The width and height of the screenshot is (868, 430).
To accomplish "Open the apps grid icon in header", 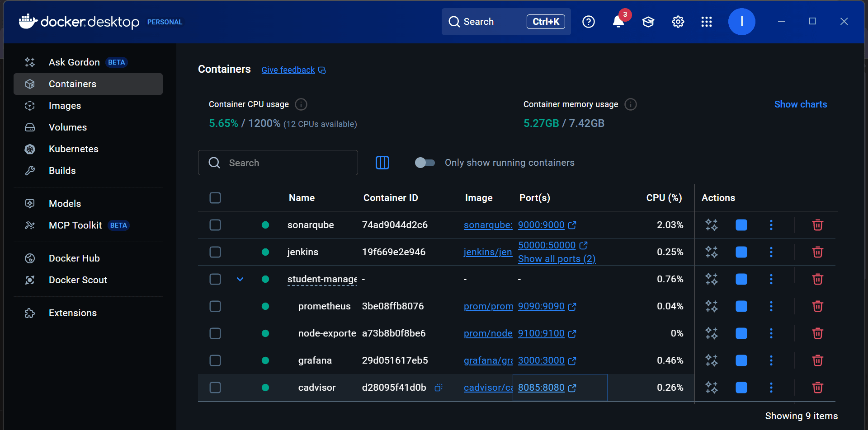I will [707, 22].
